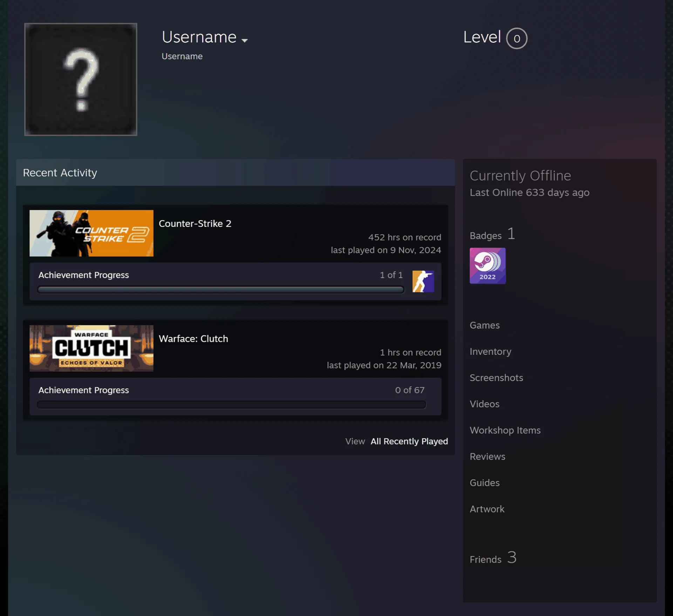This screenshot has height=616, width=673.
Task: Click '452 hrs on record' text
Action: (x=405, y=238)
